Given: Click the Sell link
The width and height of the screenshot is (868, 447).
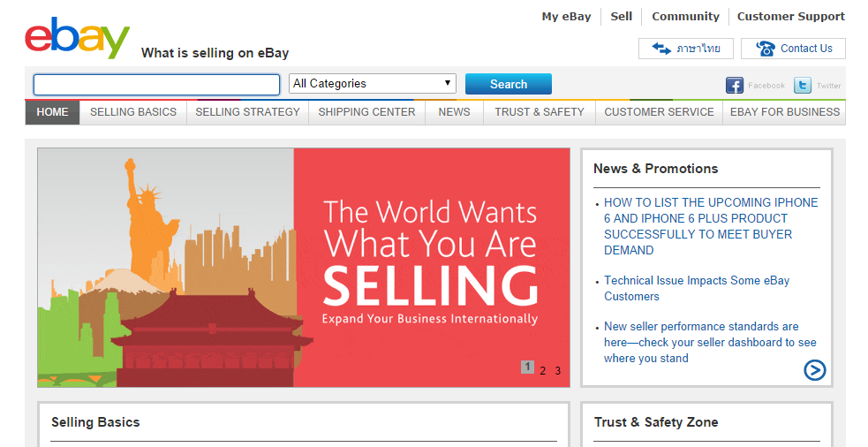Looking at the screenshot, I should click(621, 17).
